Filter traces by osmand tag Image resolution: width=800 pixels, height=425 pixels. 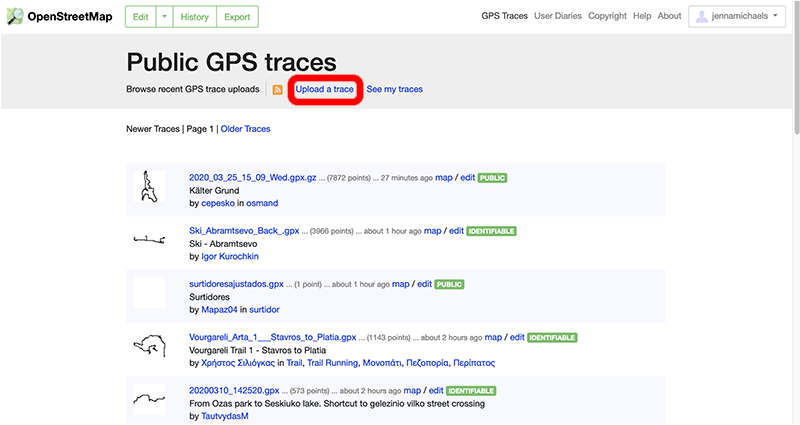262,203
